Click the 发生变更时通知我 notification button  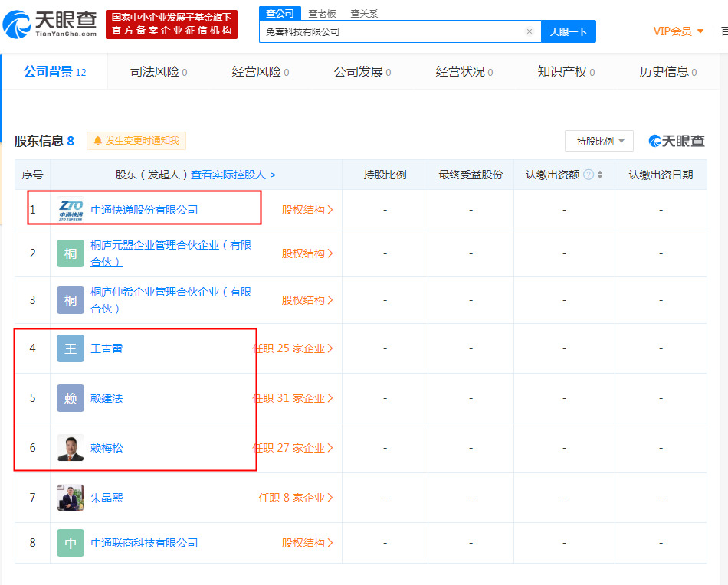[x=136, y=141]
